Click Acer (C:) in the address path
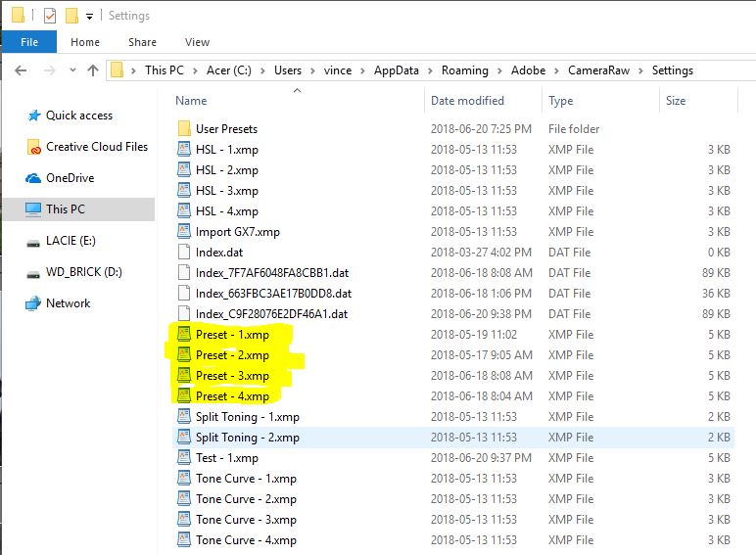The height and width of the screenshot is (555, 756). [229, 70]
